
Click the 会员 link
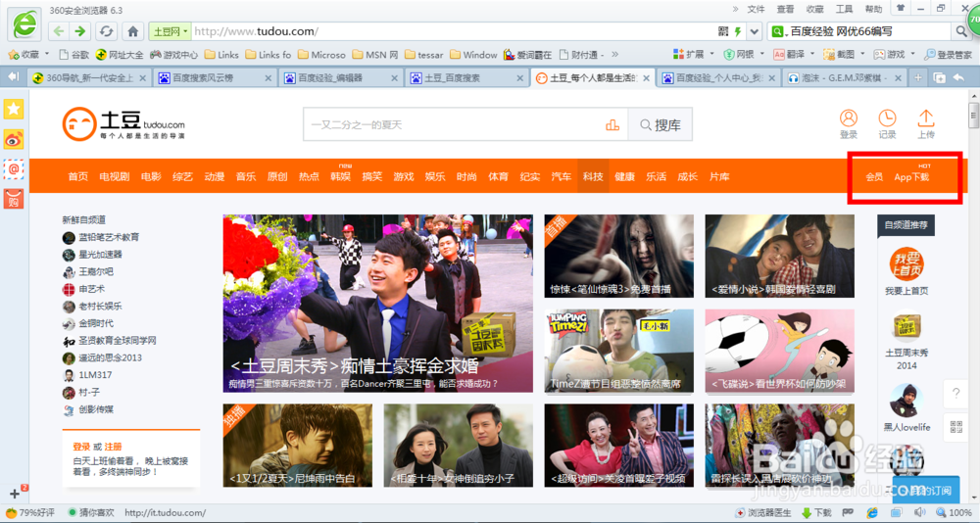pyautogui.click(x=874, y=177)
